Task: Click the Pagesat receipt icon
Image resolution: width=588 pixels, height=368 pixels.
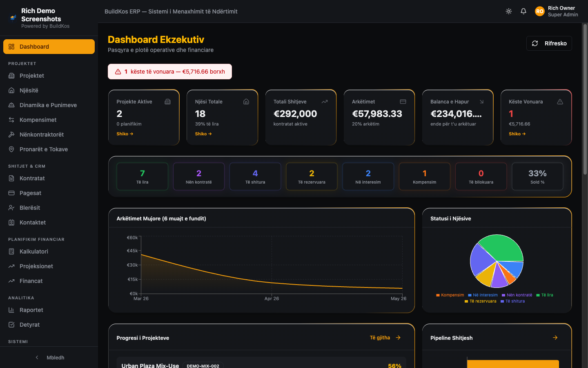Action: [11, 193]
